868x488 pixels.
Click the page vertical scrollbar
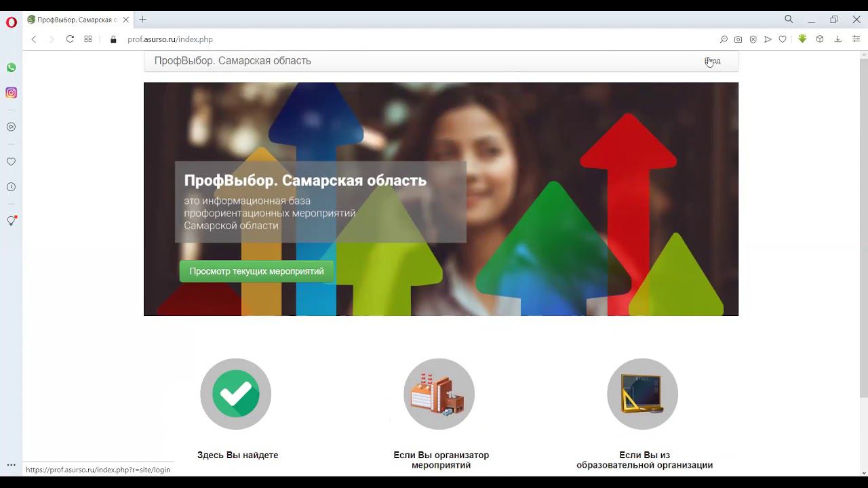[x=863, y=224]
